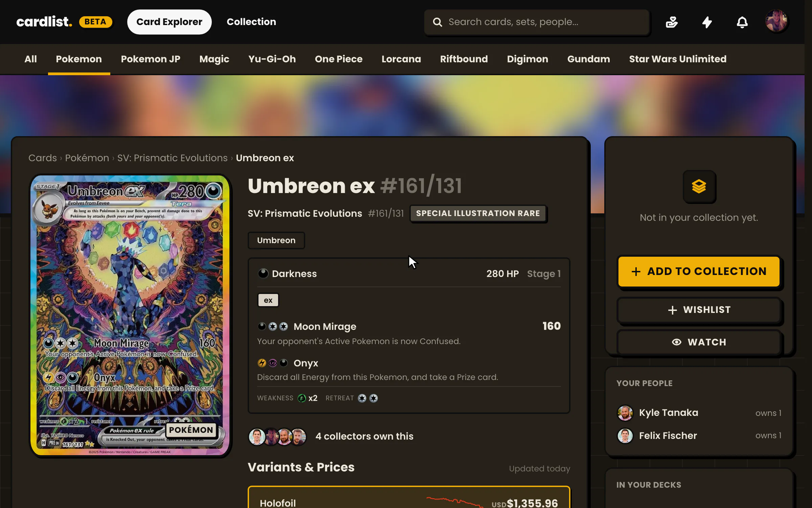Select the Digimon category
Viewport: 812px width, 508px height.
527,59
